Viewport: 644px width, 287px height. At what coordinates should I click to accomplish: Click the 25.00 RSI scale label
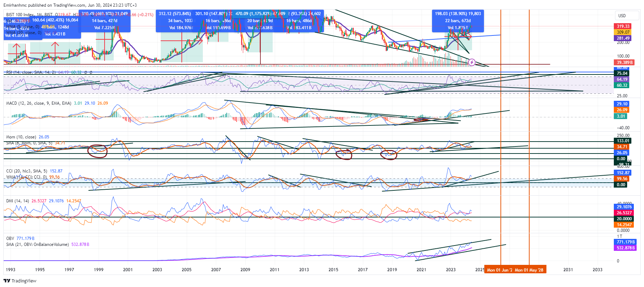(x=622, y=96)
